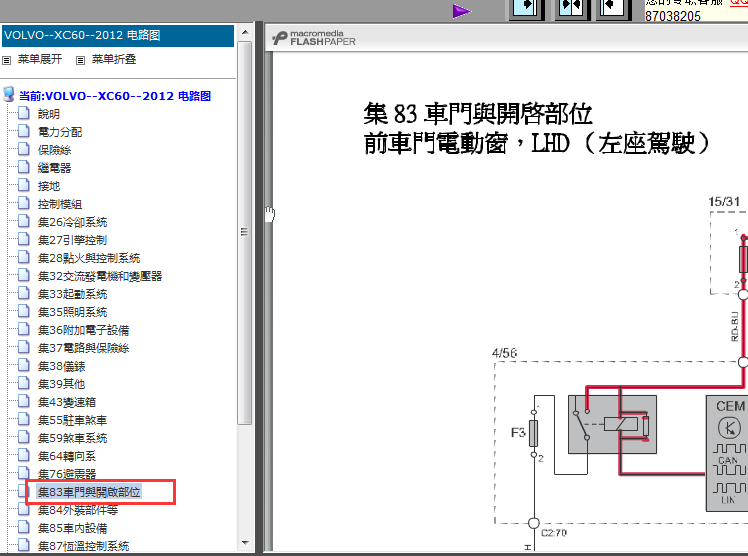748x556 pixels.
Task: Click the sidebar scrollbar down arrow
Action: (245, 543)
